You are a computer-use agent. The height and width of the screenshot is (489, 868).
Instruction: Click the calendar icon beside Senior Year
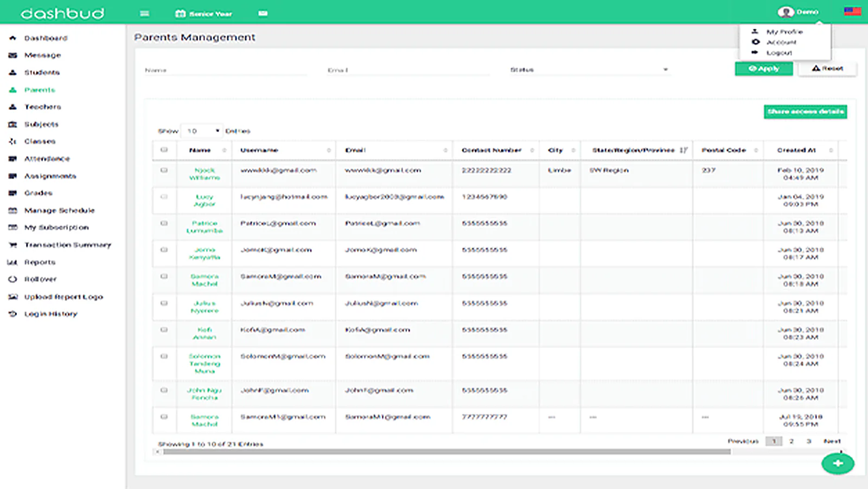point(181,14)
